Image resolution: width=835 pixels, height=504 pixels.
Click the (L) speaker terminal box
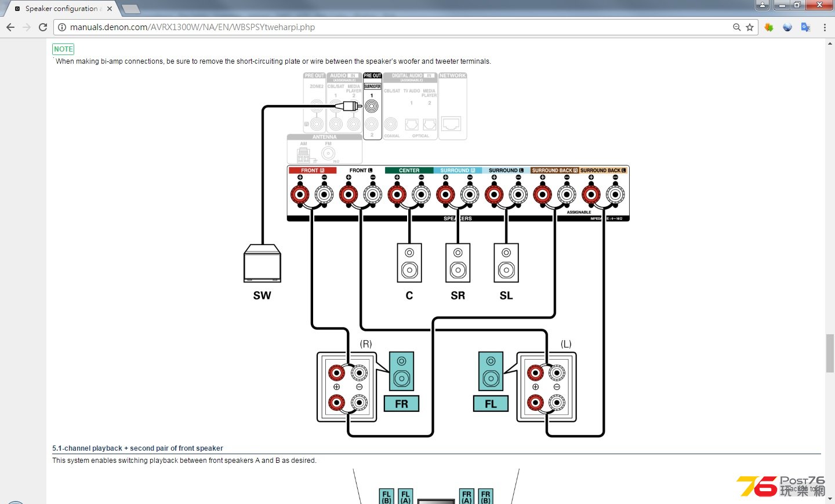[546, 387]
